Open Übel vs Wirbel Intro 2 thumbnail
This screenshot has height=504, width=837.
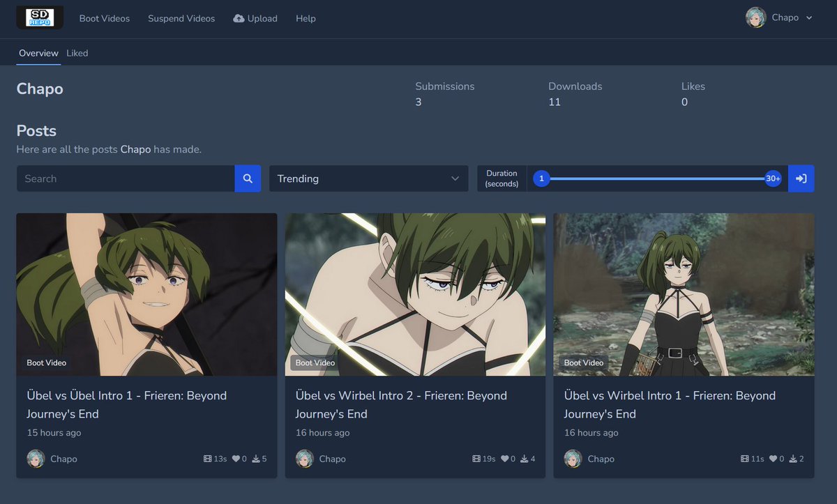pyautogui.click(x=415, y=294)
